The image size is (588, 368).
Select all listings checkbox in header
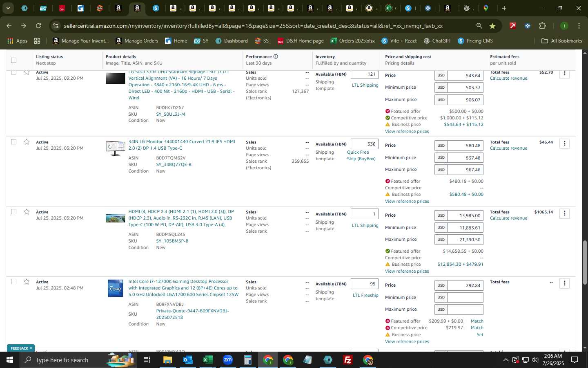[x=13, y=60]
